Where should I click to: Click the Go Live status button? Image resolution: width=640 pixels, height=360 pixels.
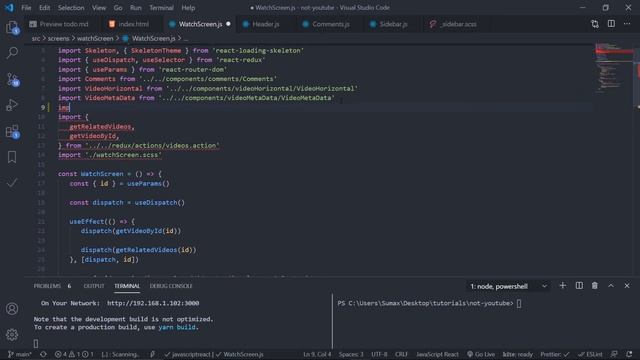481,354
